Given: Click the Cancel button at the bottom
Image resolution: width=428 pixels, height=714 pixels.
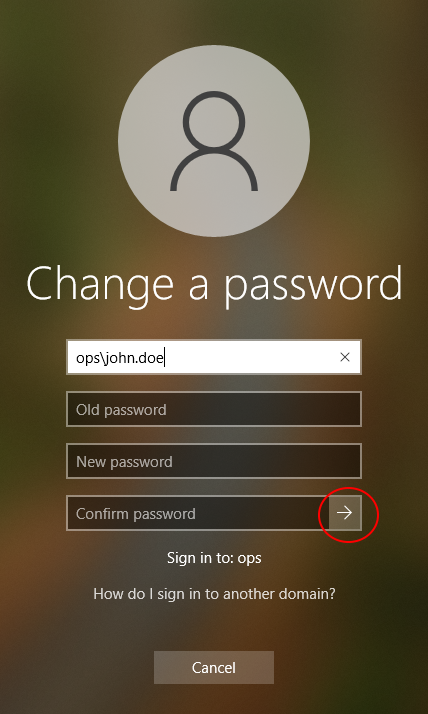Looking at the screenshot, I should click(214, 668).
